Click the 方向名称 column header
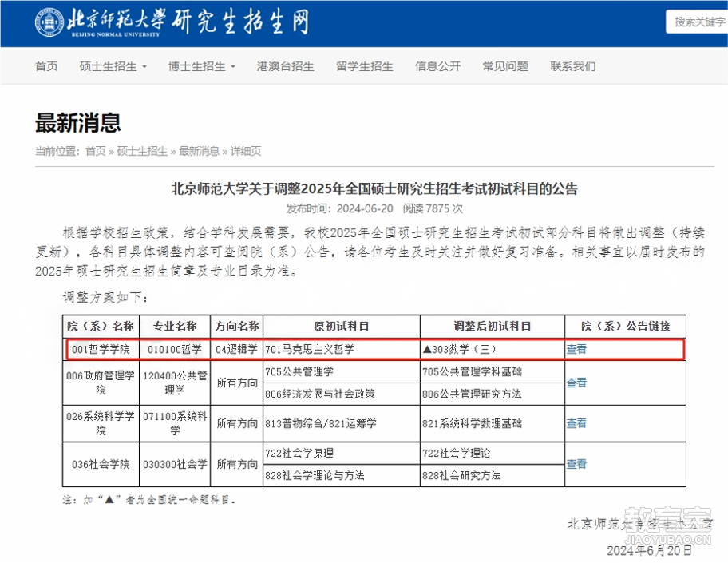This screenshot has height=563, width=728. pyautogui.click(x=237, y=326)
